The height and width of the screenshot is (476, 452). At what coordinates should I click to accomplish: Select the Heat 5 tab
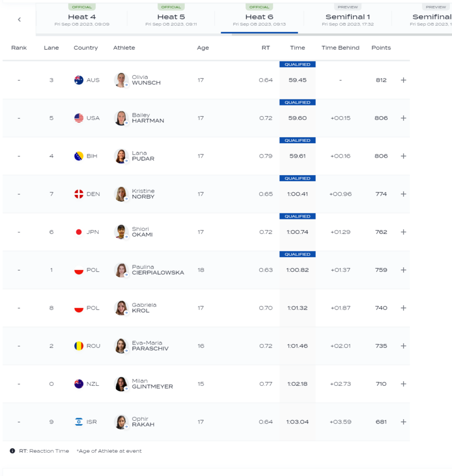[x=171, y=17]
